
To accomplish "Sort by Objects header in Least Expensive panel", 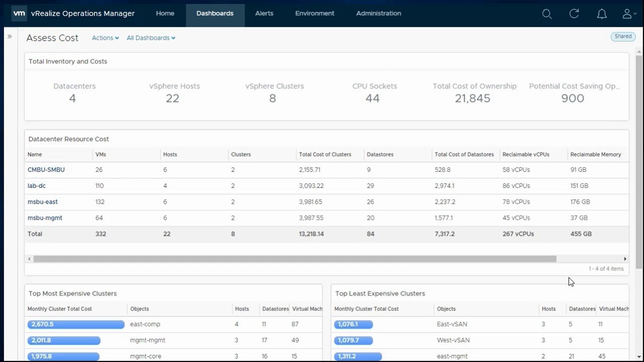I will point(446,309).
